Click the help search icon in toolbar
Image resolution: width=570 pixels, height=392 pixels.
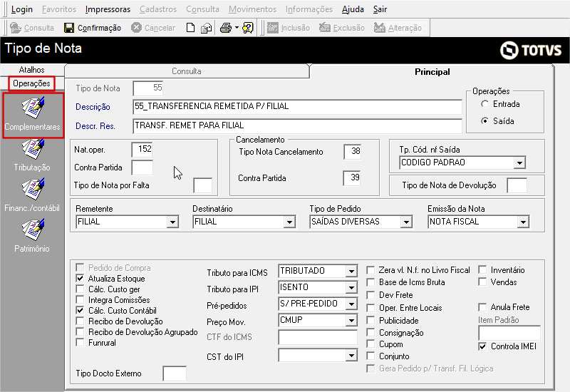pyautogui.click(x=248, y=28)
